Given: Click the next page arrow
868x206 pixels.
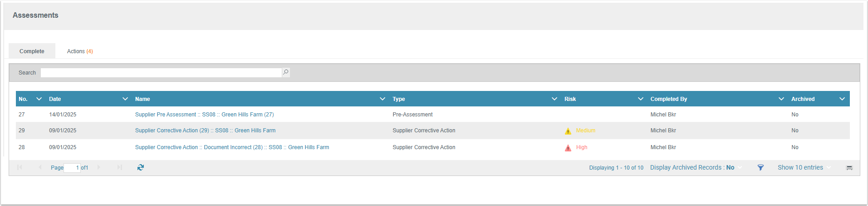Looking at the screenshot, I should point(99,167).
